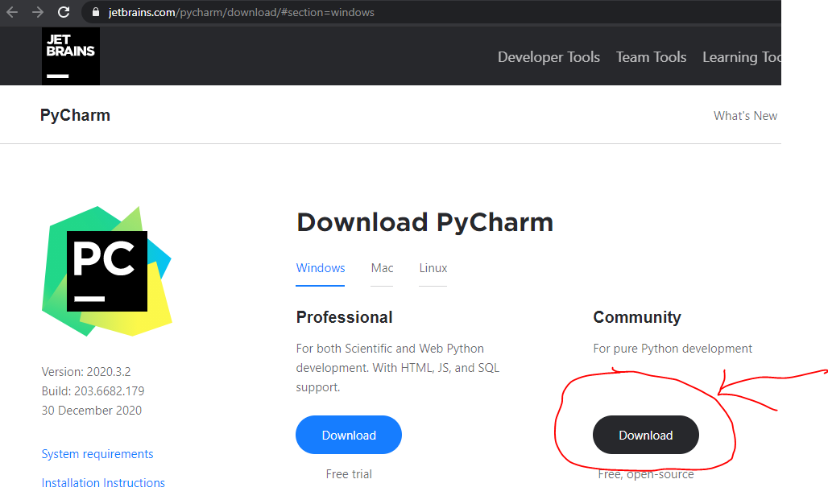The image size is (828, 504).
Task: Open the Installation Instructions link
Action: tap(103, 483)
